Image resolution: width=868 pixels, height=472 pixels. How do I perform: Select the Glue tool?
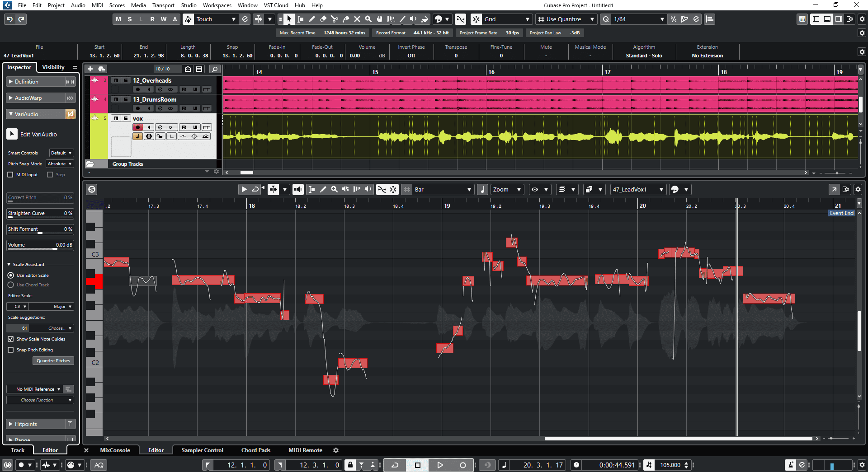(346, 19)
